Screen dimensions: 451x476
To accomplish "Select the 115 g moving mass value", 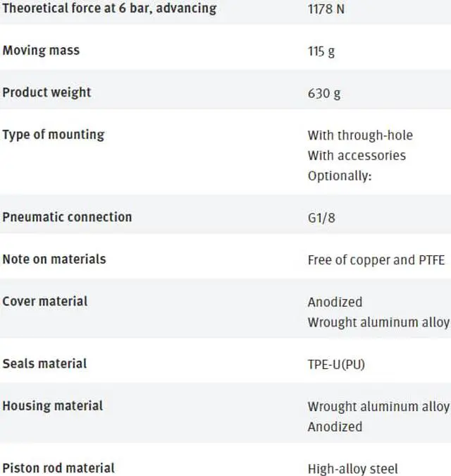I will click(x=321, y=51).
